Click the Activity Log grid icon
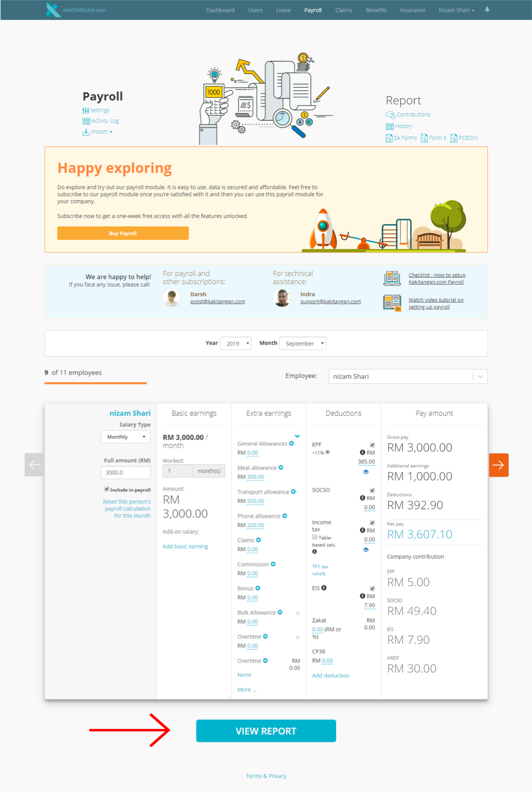 coord(86,121)
